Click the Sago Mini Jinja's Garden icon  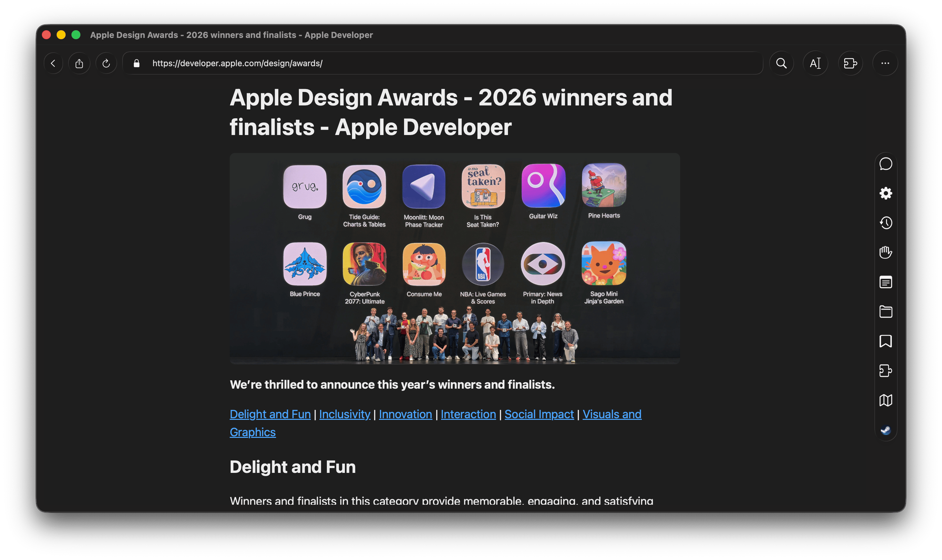(x=604, y=263)
